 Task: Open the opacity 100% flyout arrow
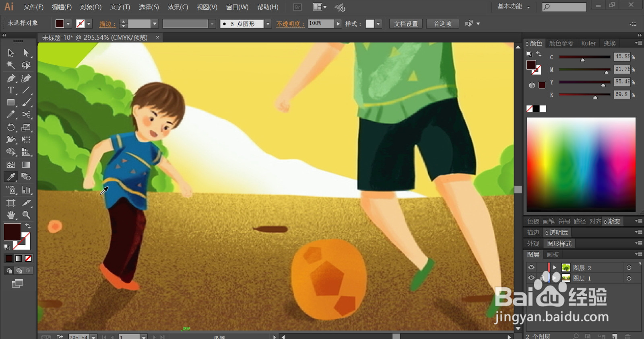[338, 24]
